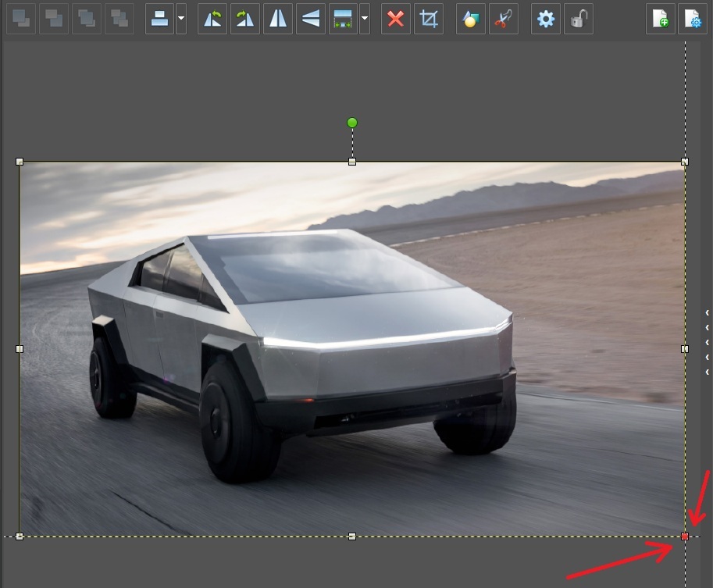Open the align options dropdown arrow
Image resolution: width=713 pixels, height=588 pixels.
click(181, 19)
